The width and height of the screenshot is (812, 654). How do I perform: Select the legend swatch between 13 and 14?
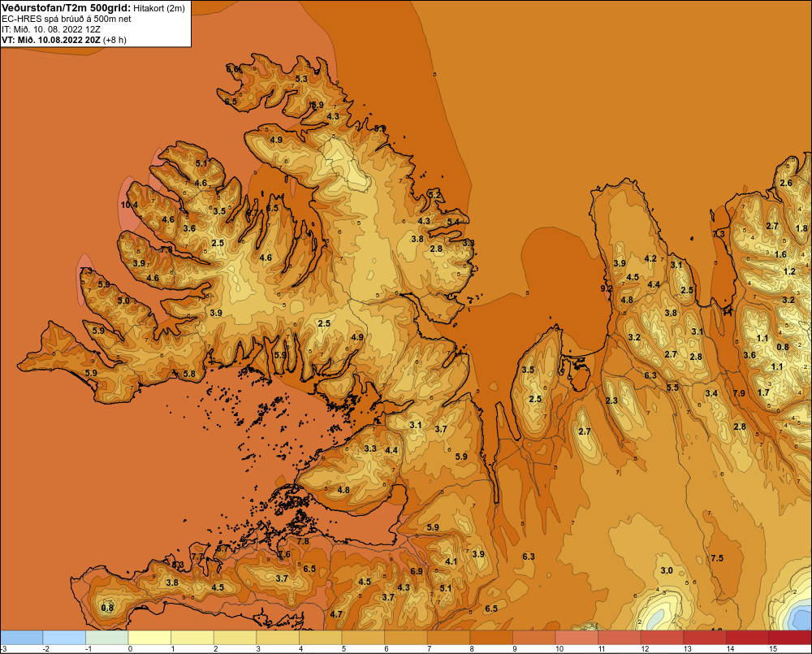pos(705,638)
